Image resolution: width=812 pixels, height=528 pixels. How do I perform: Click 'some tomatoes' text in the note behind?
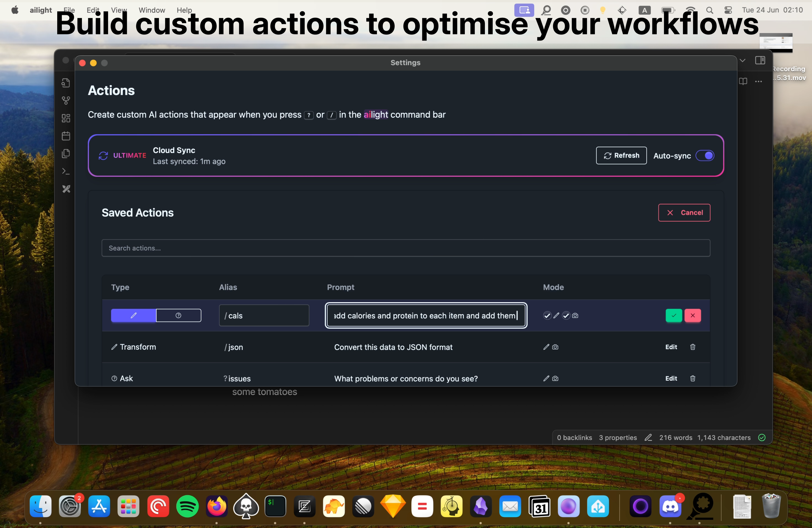[x=265, y=392]
